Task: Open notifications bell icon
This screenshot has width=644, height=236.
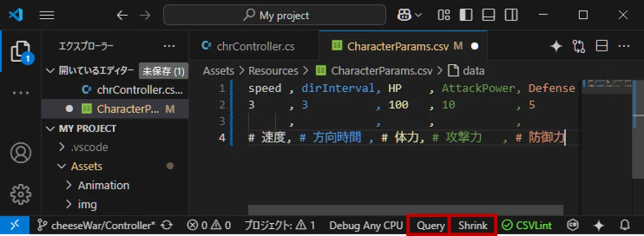Action: coord(625,225)
